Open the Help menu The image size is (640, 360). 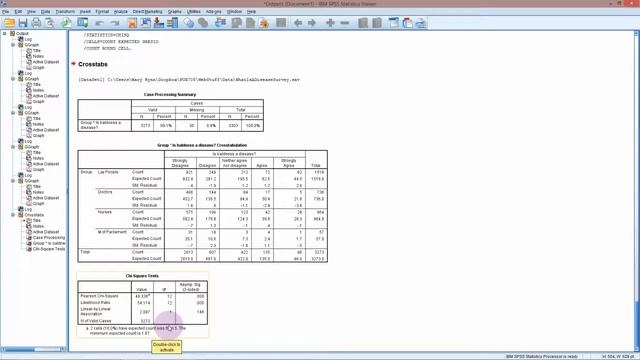tap(251, 12)
